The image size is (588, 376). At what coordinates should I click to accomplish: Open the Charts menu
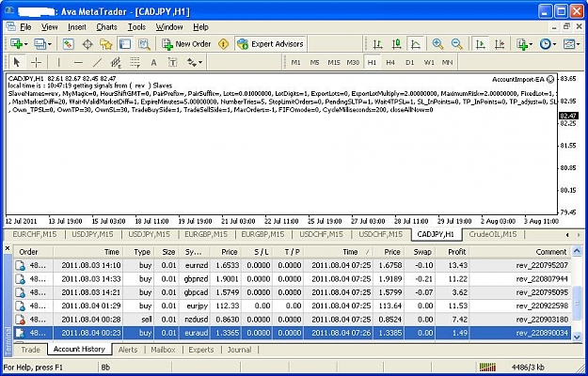(x=107, y=27)
